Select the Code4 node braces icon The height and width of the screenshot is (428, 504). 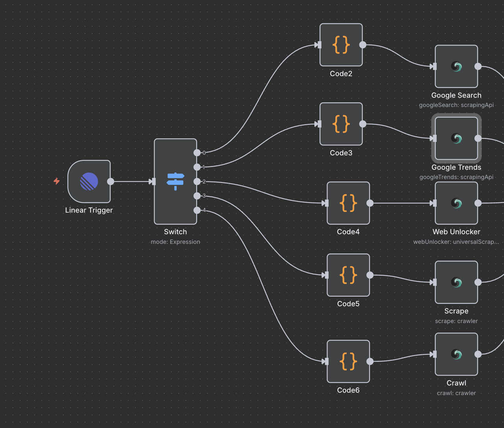[348, 203]
